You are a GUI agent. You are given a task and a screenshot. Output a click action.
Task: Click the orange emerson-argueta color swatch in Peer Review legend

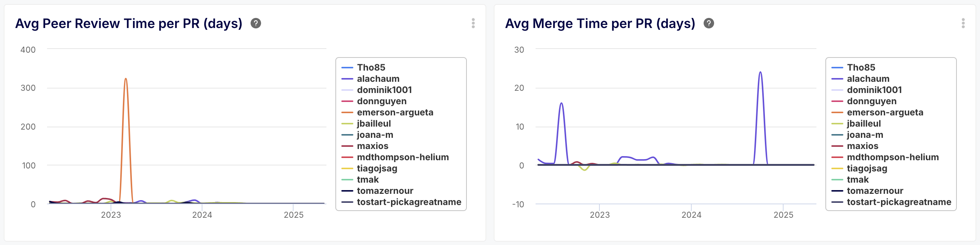point(347,113)
